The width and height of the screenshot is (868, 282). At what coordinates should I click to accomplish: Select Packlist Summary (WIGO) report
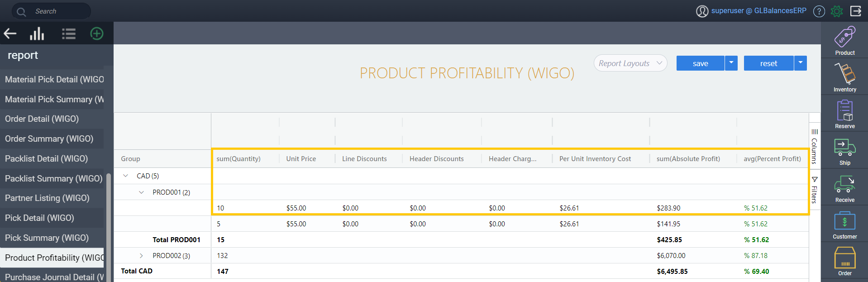click(52, 178)
